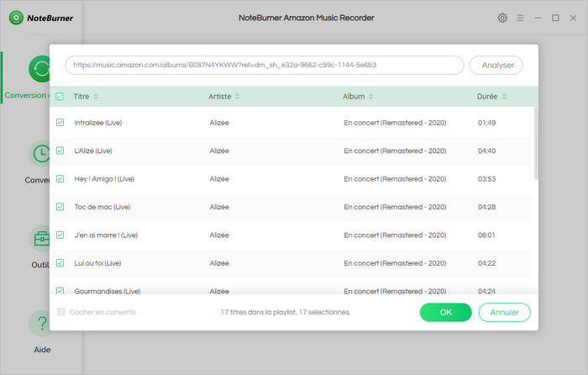Sort by the Artiste column arrows

[x=238, y=97]
